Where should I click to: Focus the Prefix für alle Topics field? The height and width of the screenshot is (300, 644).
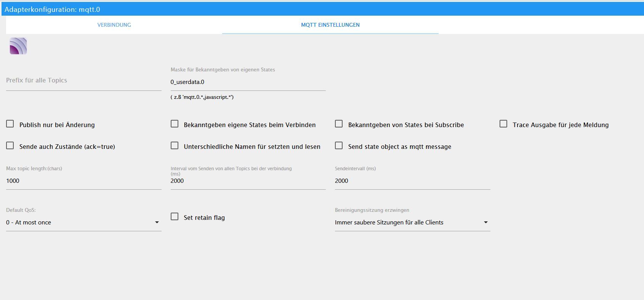click(84, 81)
